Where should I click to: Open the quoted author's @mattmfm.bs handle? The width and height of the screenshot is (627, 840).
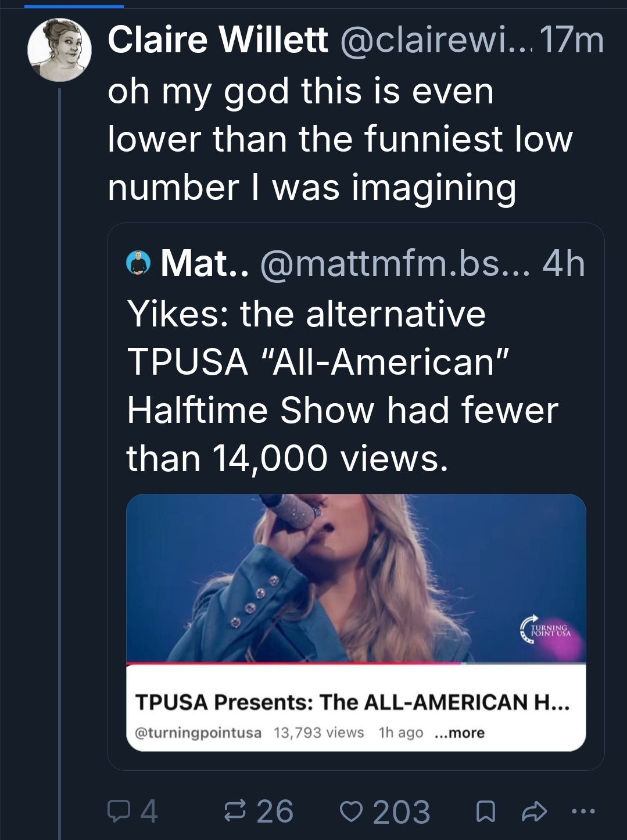pyautogui.click(x=395, y=263)
